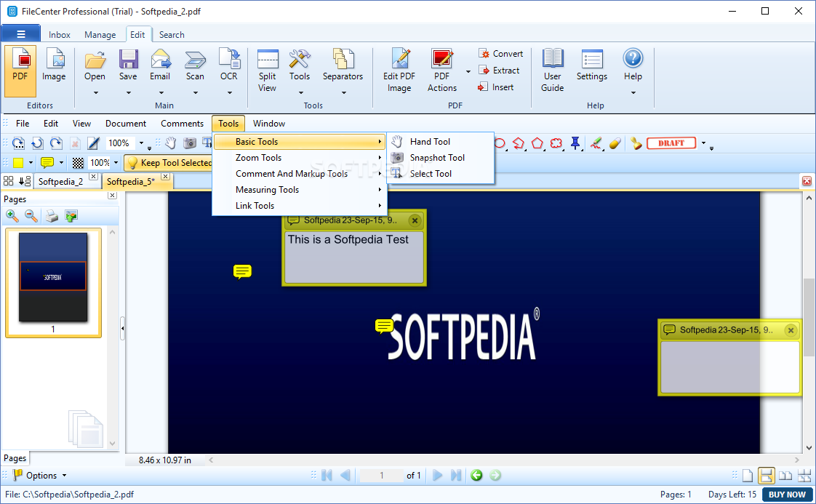Choose Hand Tool from submenu
The height and width of the screenshot is (504, 816).
click(x=440, y=142)
